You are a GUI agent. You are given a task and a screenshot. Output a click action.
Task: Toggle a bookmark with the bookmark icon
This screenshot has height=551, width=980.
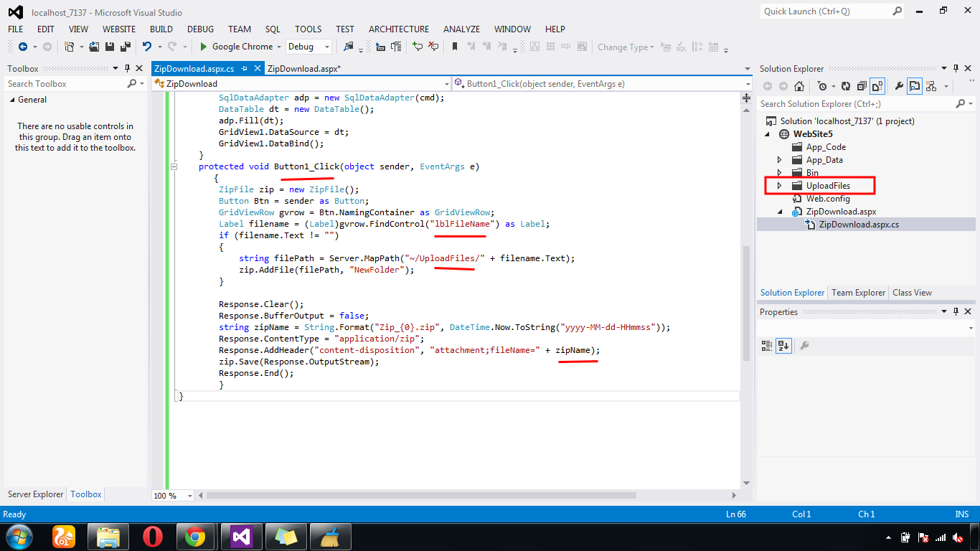[455, 47]
